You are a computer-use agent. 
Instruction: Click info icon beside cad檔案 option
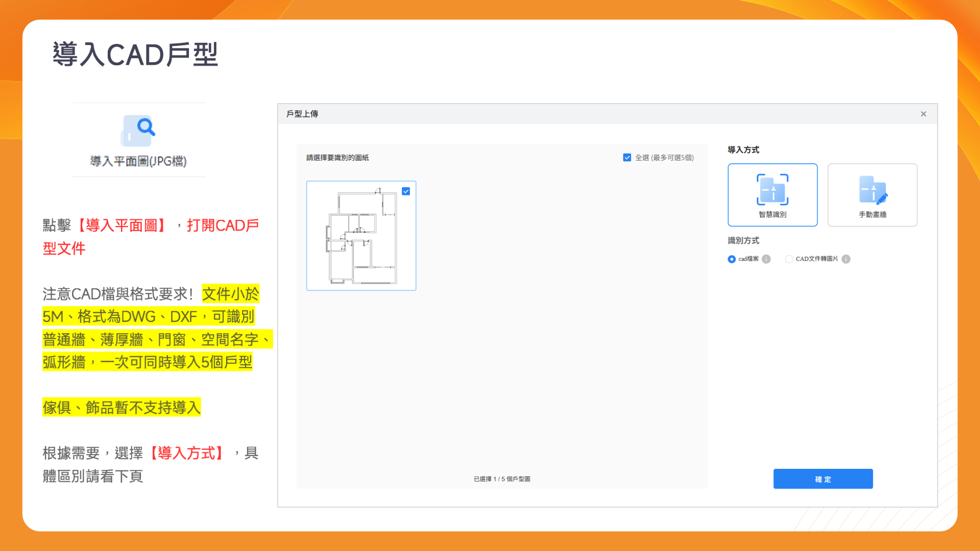tap(766, 259)
